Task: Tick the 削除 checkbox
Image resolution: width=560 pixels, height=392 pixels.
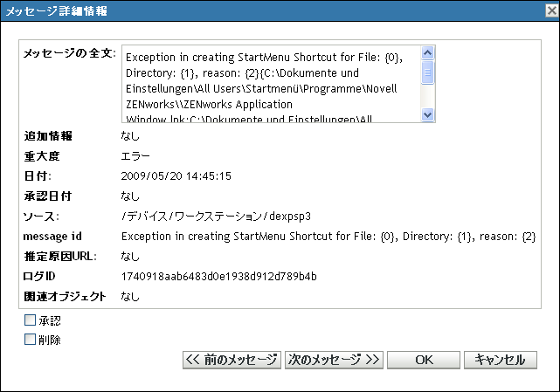Action: (31, 339)
